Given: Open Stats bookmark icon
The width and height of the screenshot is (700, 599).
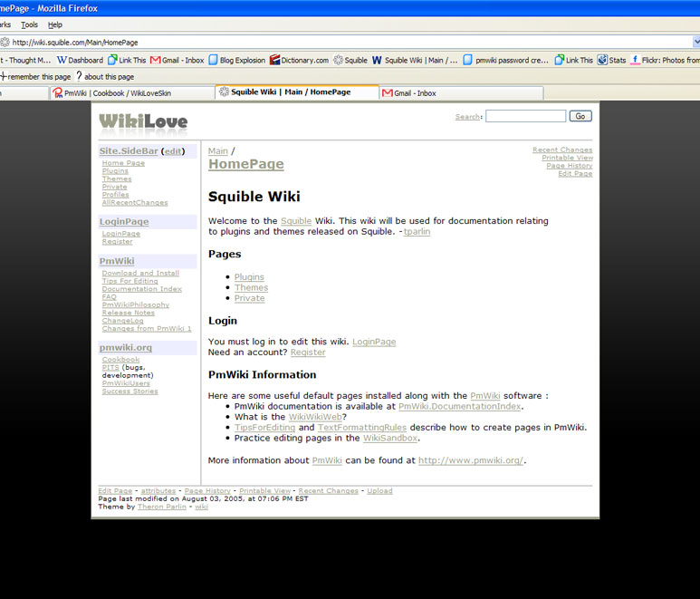Looking at the screenshot, I should click(x=602, y=60).
